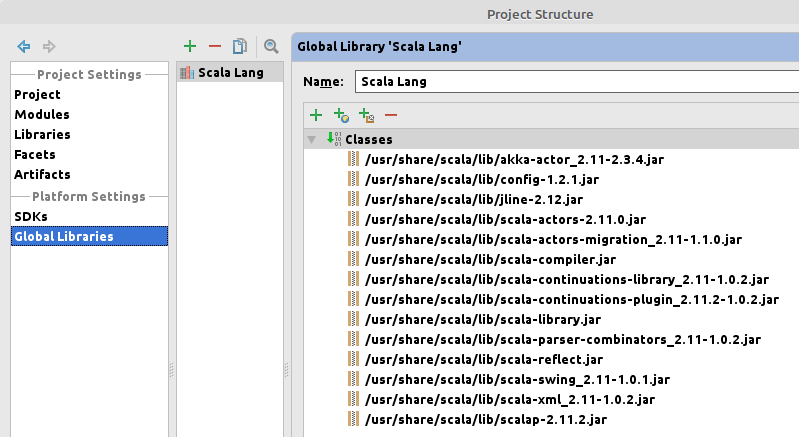Remove the selected global library
This screenshot has width=799, height=437.
214,46
